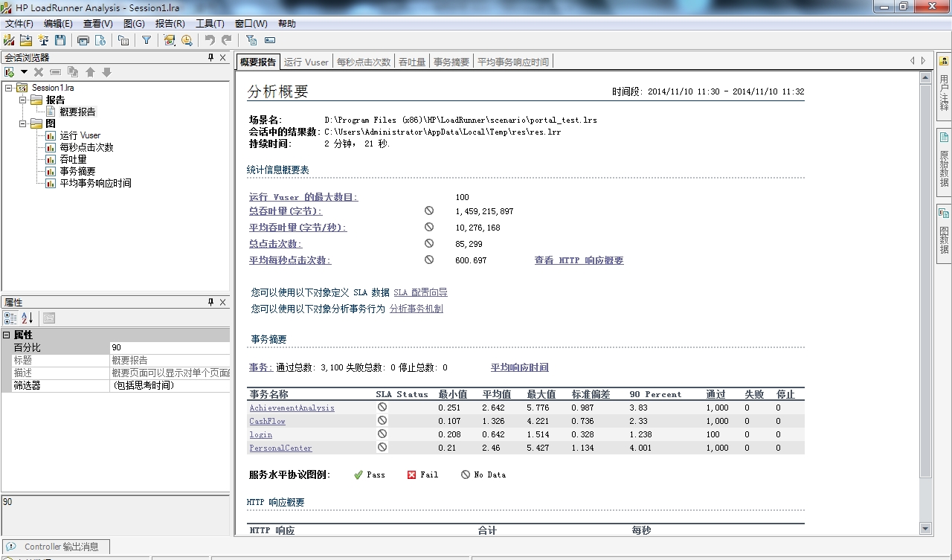Image resolution: width=952 pixels, height=560 pixels.
Task: Select 事务摘要 graph in tree
Action: (x=77, y=171)
